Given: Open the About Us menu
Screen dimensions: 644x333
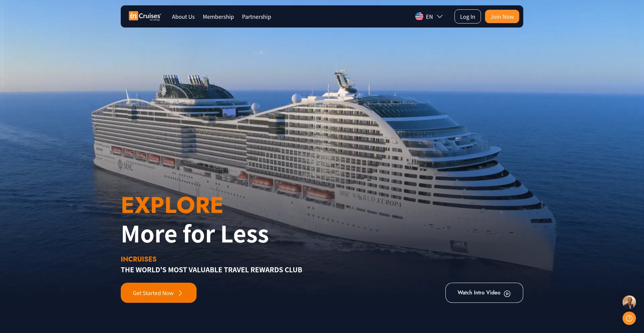Looking at the screenshot, I should coord(183,17).
